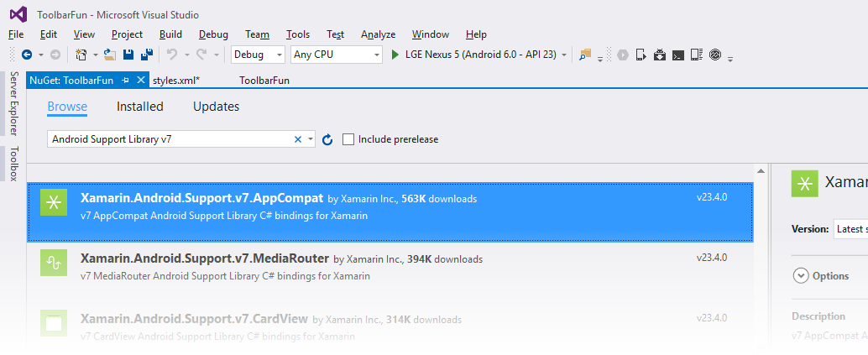Click the Navigate Forward arrow icon

click(55, 55)
